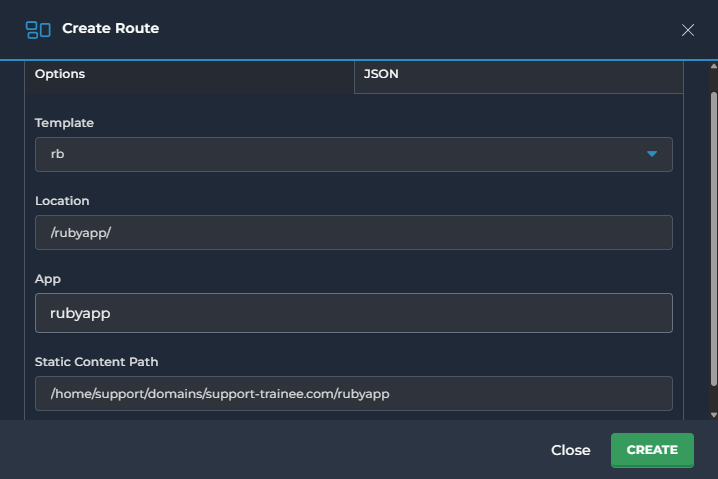This screenshot has height=479, width=718.
Task: Focus the Location field containing /rubyapp/
Action: pyautogui.click(x=354, y=232)
